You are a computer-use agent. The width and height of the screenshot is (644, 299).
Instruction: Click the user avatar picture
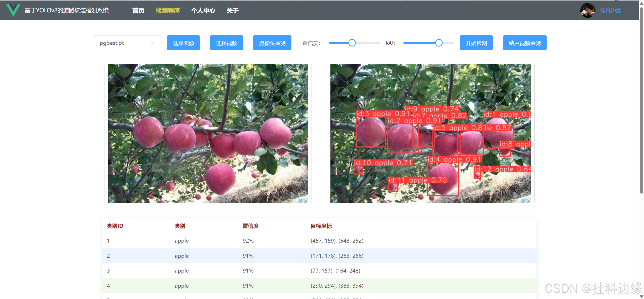click(x=587, y=11)
